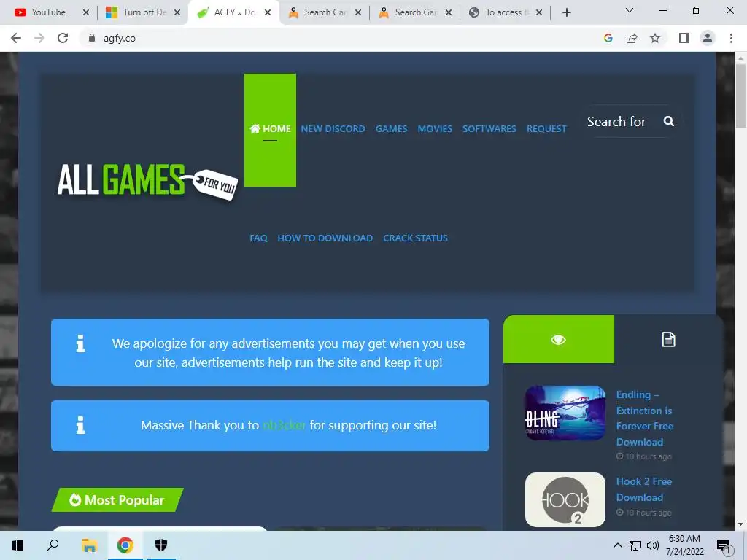Open Windows taskbar search
This screenshot has height=560, width=747.
pyautogui.click(x=53, y=545)
